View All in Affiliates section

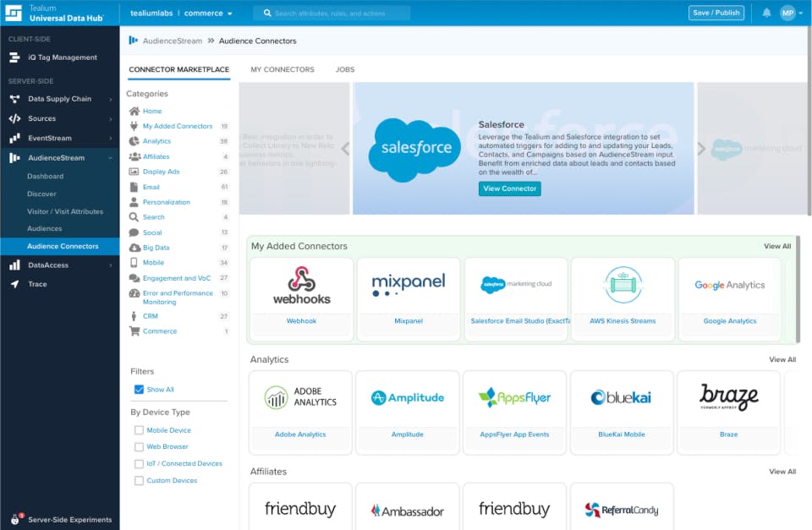(782, 472)
